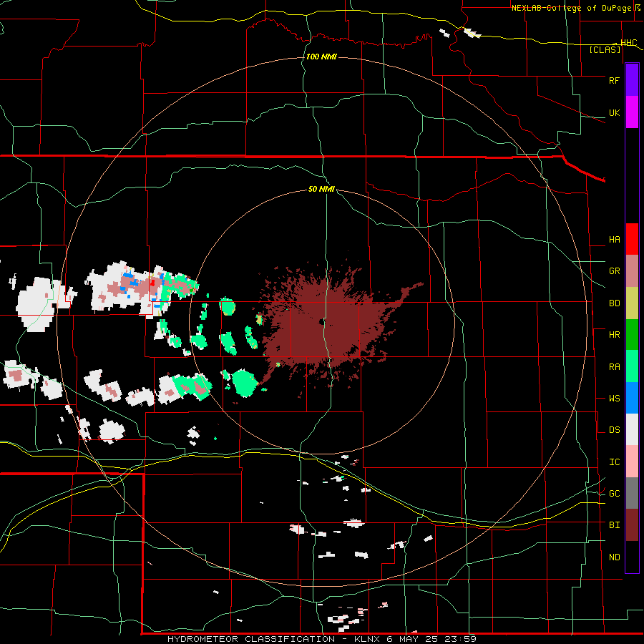Screen dimensions: 644x644
Task: Click the "ND" legend label
Action: pos(614,557)
